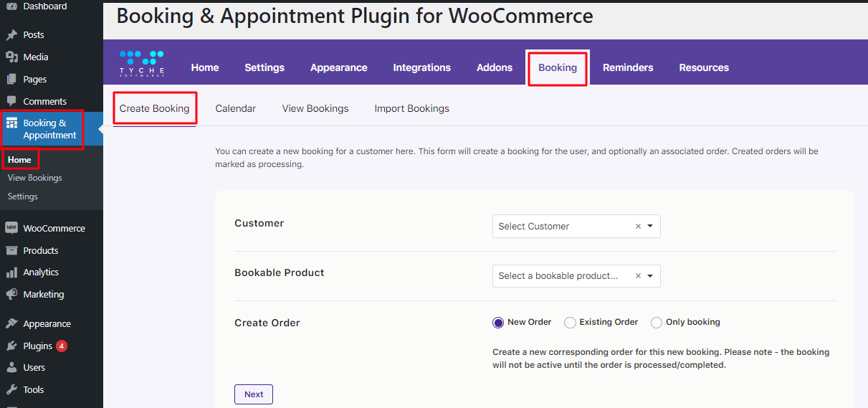
Task: Select the Booking tab
Action: [558, 67]
